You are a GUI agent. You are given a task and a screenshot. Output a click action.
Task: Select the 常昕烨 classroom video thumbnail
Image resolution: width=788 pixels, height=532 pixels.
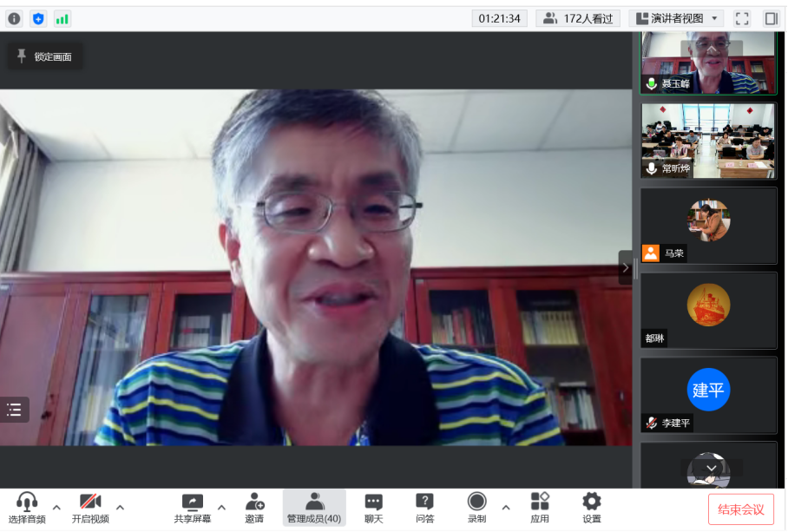pos(708,141)
